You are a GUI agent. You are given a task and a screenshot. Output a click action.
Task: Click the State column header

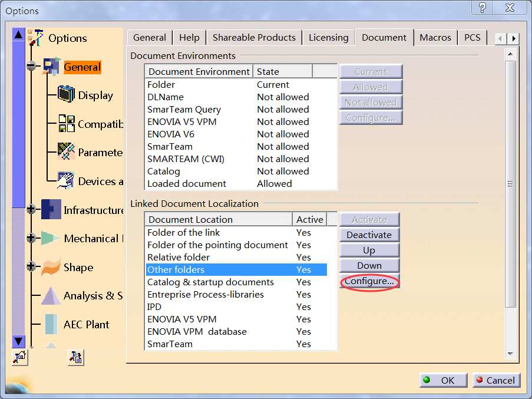283,71
